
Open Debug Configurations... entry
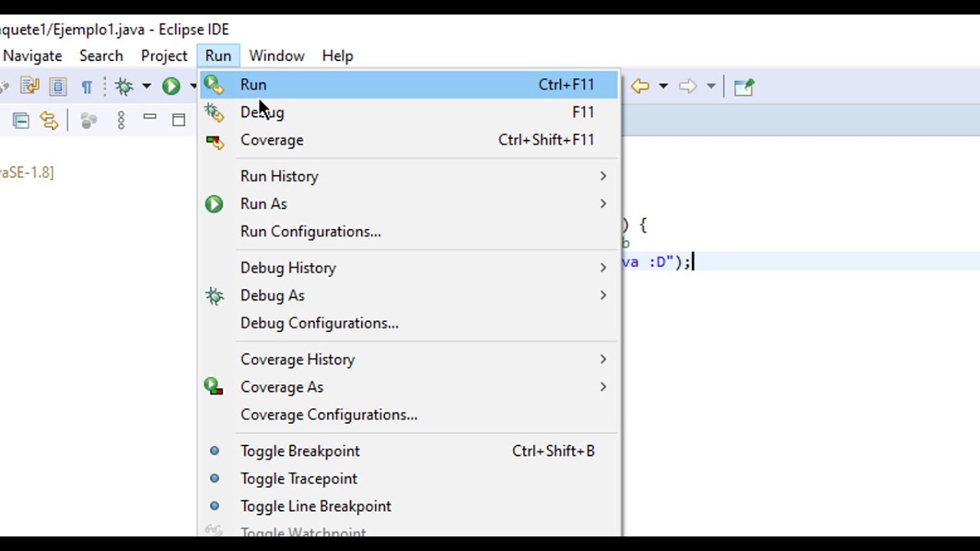(409, 323)
